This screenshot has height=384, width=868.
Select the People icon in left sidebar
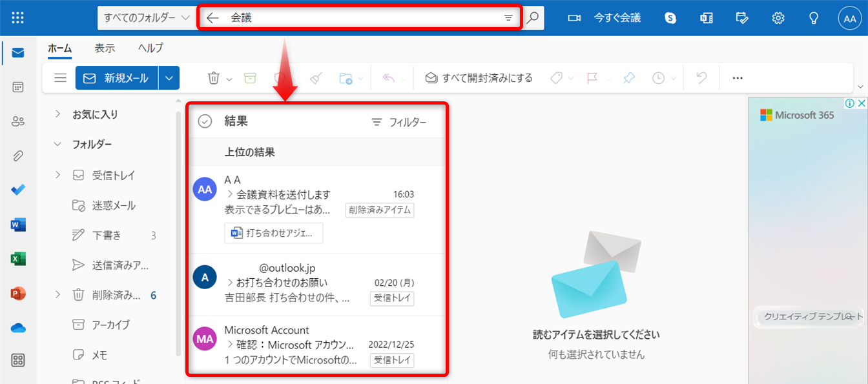click(17, 121)
